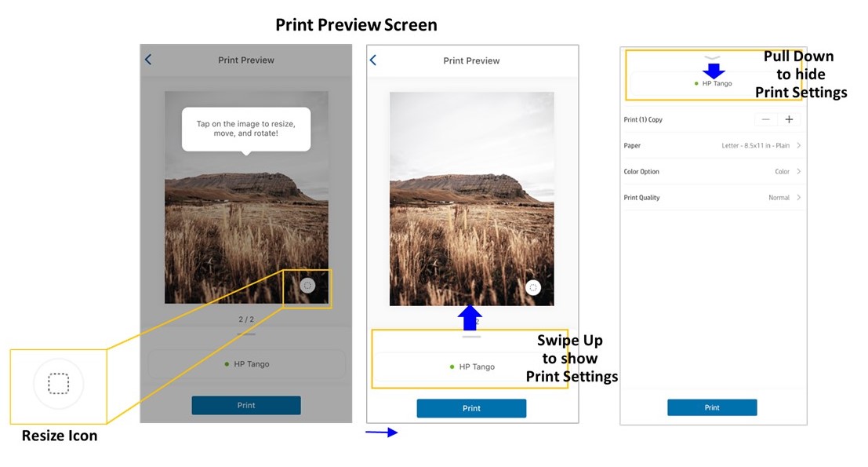Click the enlarged Resize Icon in the callout
Screen dimensions: 868x467
[x=59, y=384]
